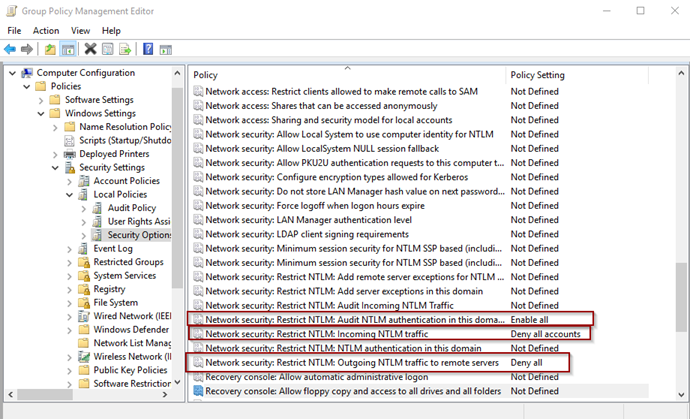Click the Registry locked folder icon
Viewport: 690px width, 419px height.
tap(84, 289)
